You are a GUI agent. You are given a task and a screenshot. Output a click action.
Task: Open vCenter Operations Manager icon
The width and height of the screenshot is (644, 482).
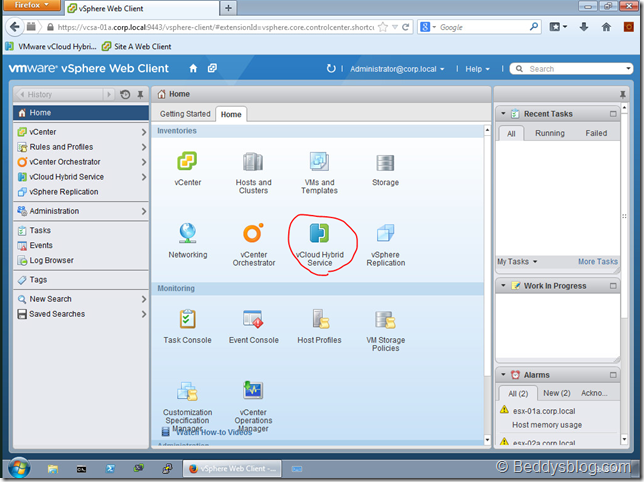point(253,390)
